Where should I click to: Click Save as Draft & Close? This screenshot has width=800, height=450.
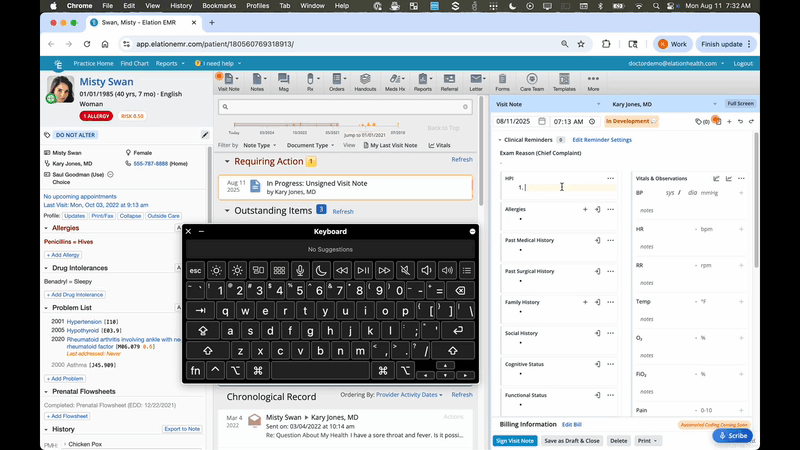tap(572, 441)
